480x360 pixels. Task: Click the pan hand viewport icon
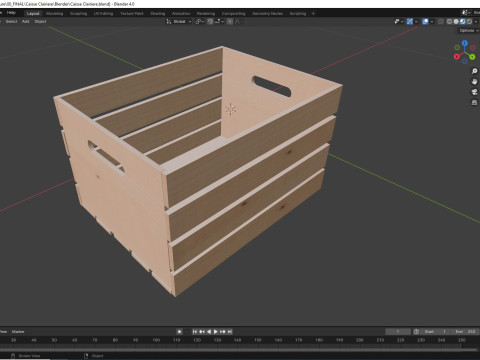(x=474, y=81)
